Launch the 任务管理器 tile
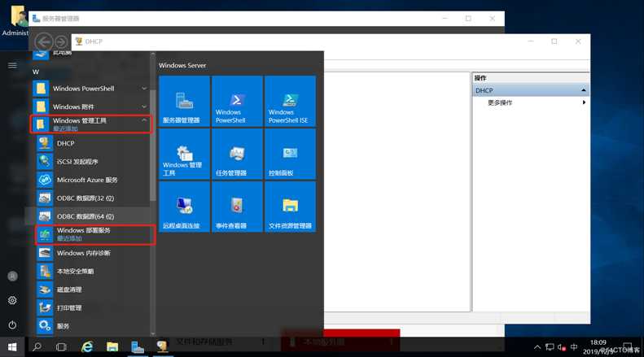The image size is (644, 357). 237,155
